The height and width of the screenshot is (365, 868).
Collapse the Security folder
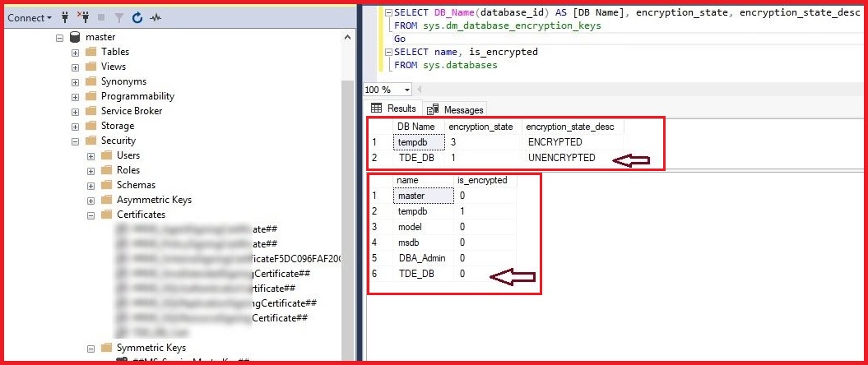point(76,141)
